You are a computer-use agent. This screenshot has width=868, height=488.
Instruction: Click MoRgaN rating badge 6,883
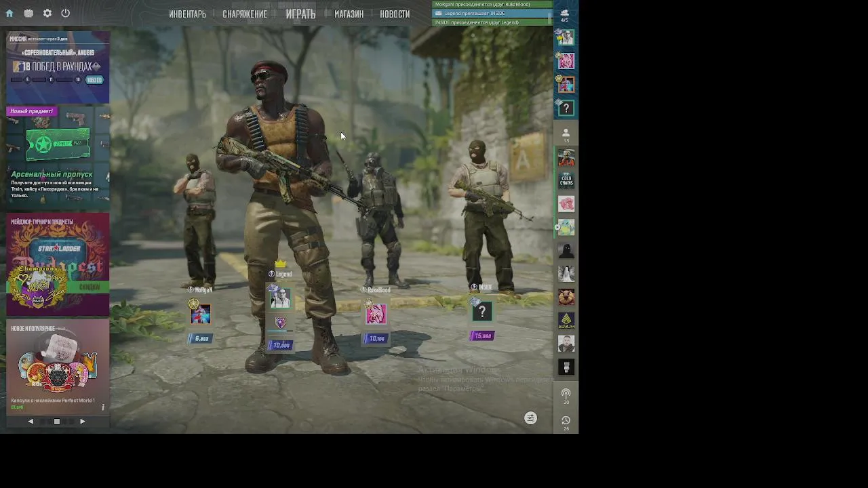coord(201,338)
